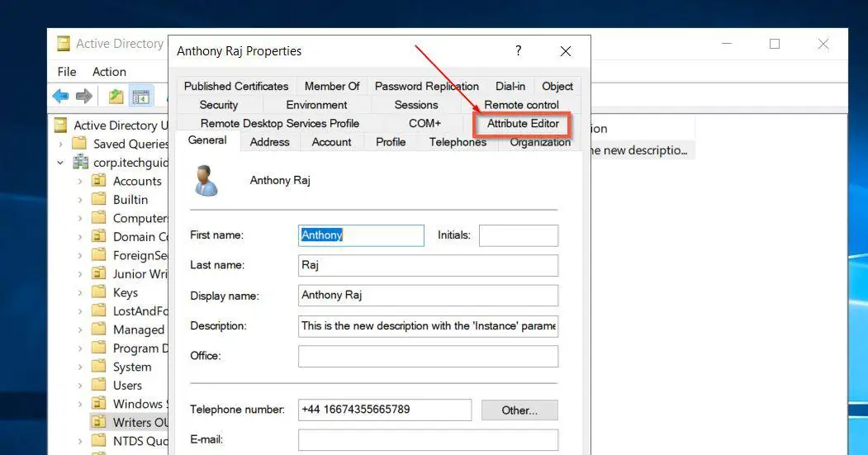Expand the System tree node
Viewport: 868px width, 455px height.
point(80,367)
